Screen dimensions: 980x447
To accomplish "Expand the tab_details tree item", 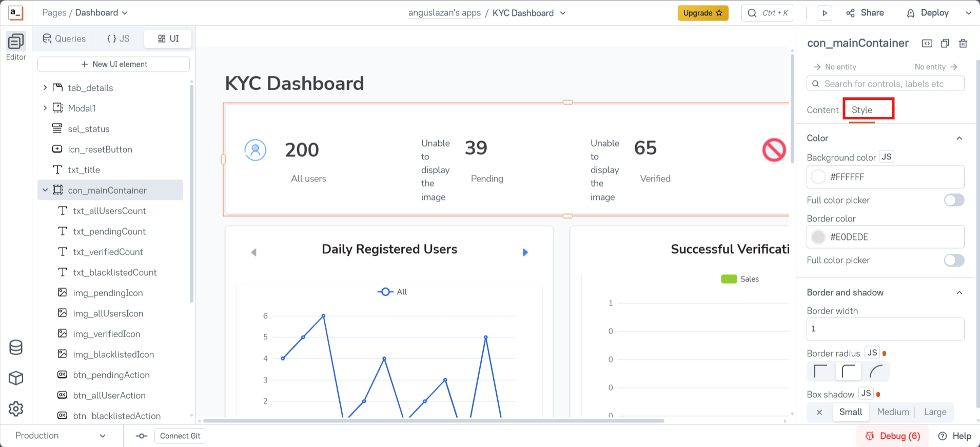I will 45,88.
